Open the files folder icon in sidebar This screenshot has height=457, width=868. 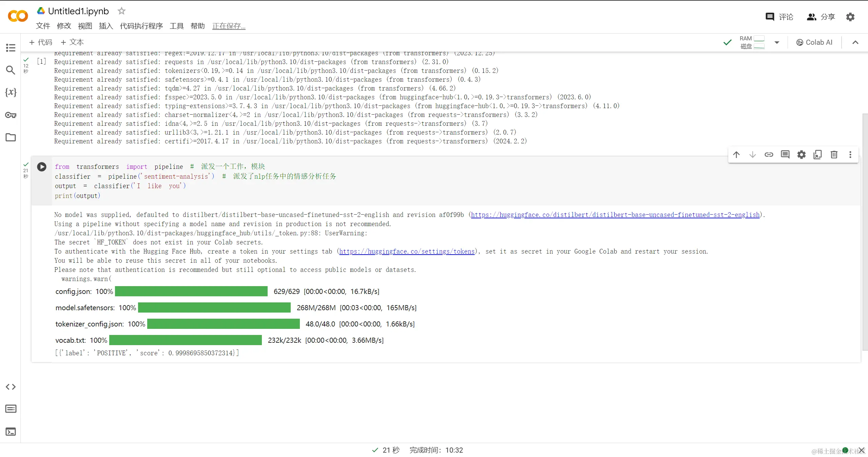[11, 137]
